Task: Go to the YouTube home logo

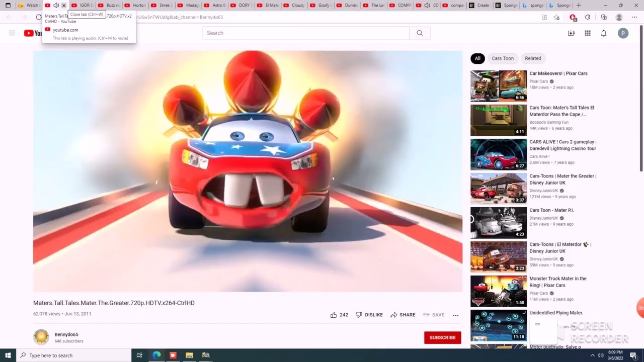Action: 33,33
